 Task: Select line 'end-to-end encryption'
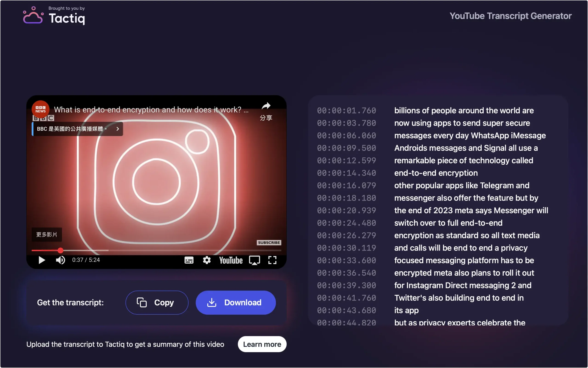(x=436, y=173)
